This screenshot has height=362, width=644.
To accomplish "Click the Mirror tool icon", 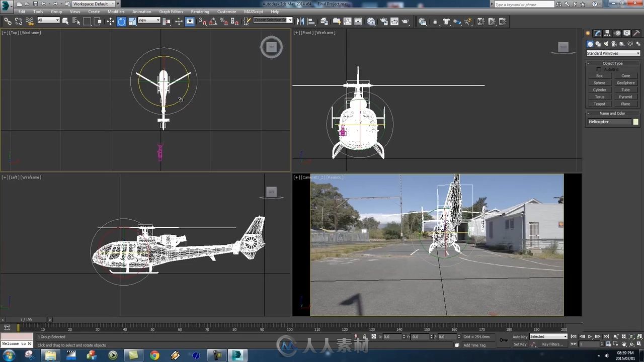I will (300, 21).
